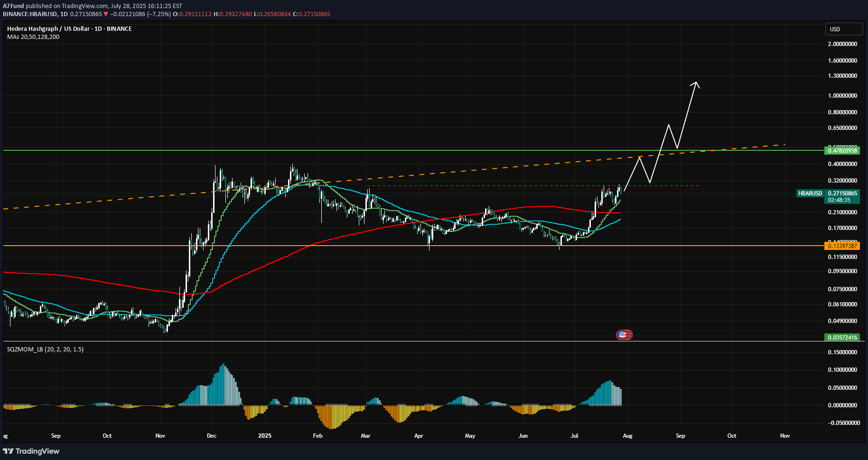Click the 0.09500000 price axis label
The width and height of the screenshot is (868, 460).
pos(842,271)
